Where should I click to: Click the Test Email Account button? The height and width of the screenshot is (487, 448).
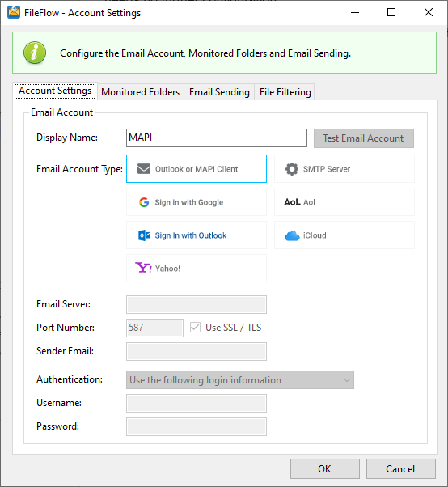pyautogui.click(x=364, y=138)
